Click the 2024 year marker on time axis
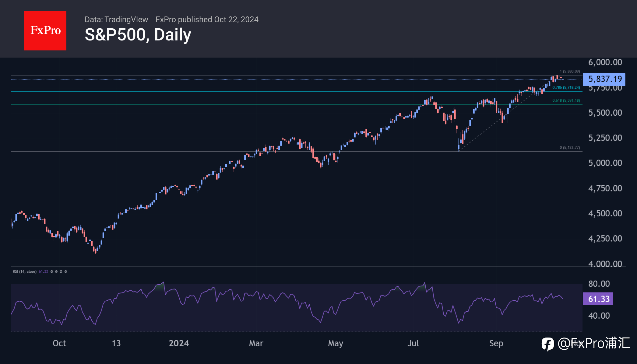The height and width of the screenshot is (364, 637). pyautogui.click(x=179, y=343)
